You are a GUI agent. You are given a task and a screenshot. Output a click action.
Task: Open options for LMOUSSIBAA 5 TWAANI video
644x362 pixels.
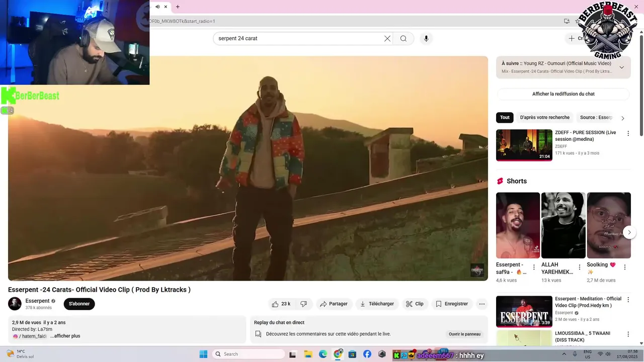tap(628, 334)
